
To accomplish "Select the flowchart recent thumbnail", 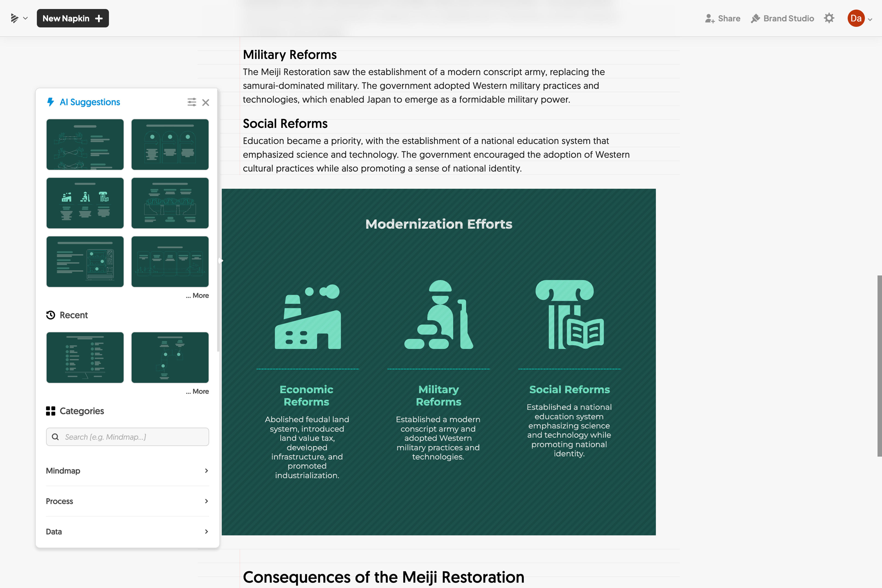I will tap(170, 357).
